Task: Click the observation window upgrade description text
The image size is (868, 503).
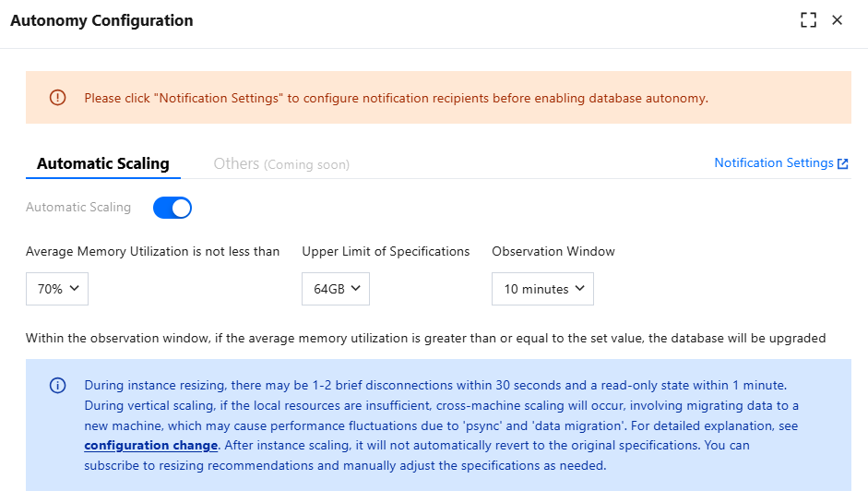Action: [425, 338]
